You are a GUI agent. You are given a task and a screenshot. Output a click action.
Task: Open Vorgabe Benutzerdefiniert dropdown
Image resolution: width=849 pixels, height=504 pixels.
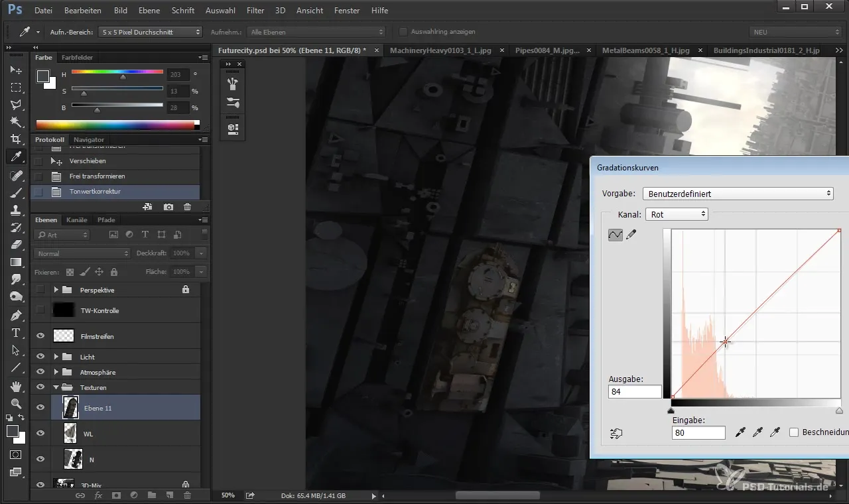738,194
